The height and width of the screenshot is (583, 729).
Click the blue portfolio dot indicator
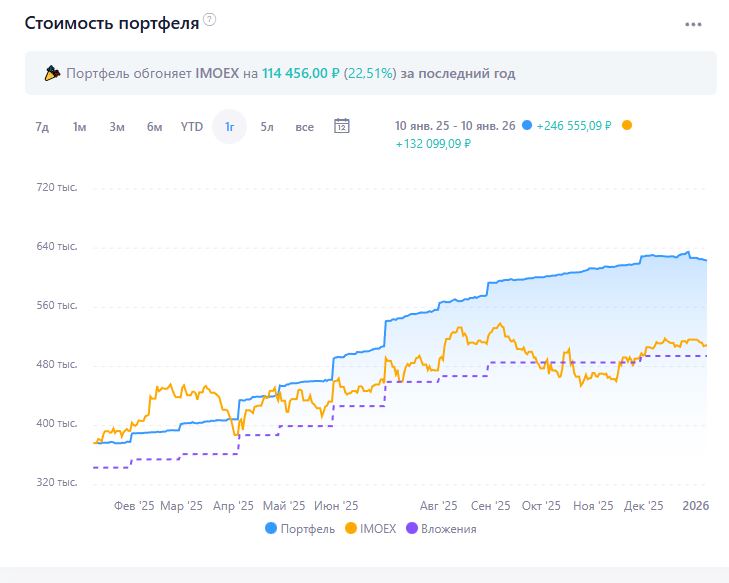(527, 126)
